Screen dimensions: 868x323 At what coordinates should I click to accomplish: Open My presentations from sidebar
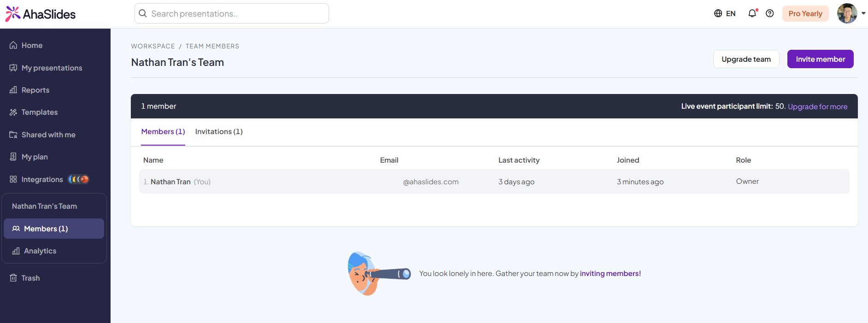click(x=52, y=68)
